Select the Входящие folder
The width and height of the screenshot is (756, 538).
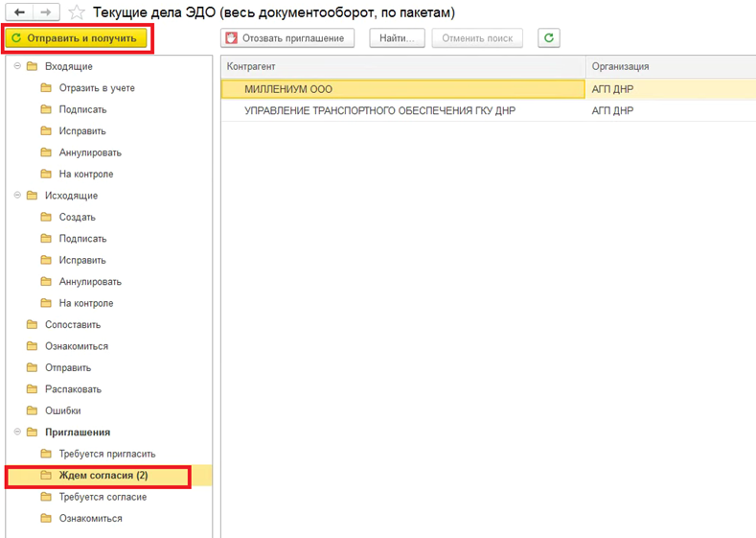point(68,66)
